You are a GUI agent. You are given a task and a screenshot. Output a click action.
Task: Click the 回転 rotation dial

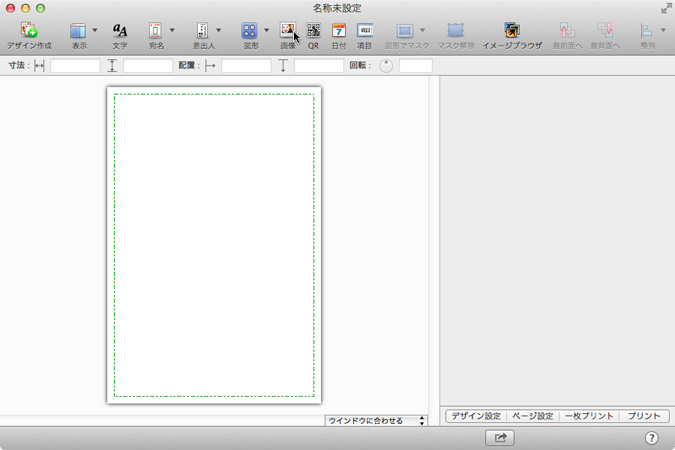coord(386,66)
